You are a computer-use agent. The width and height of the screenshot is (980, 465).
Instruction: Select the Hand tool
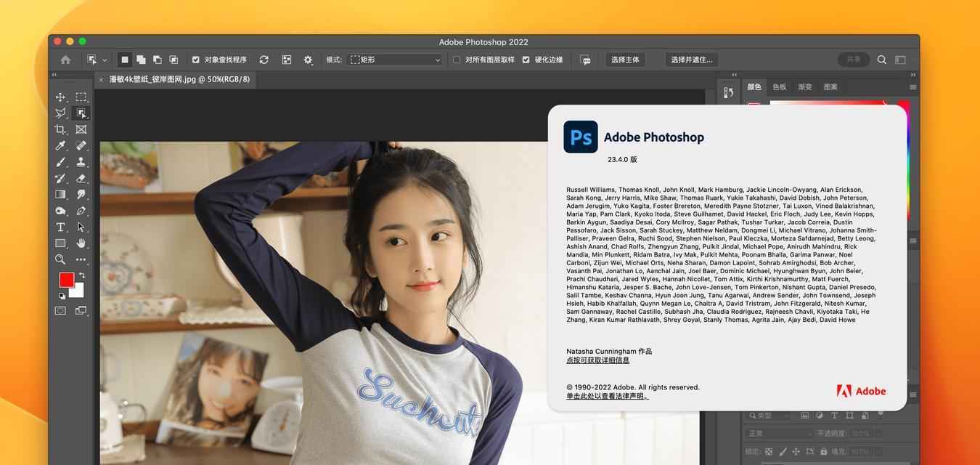point(81,243)
